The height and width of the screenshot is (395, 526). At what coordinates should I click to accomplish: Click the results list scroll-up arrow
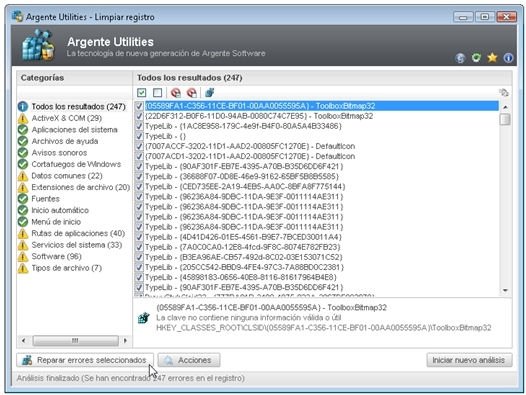(505, 107)
